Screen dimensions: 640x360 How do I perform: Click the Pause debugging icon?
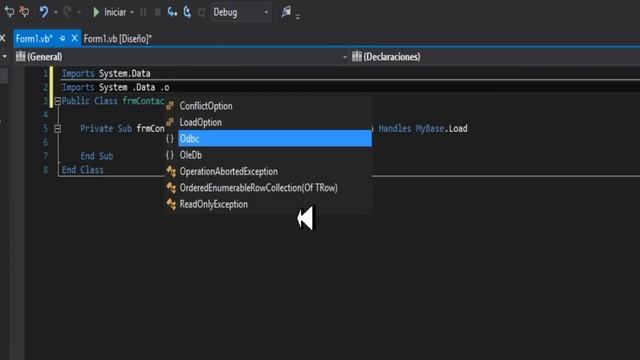pyautogui.click(x=143, y=12)
